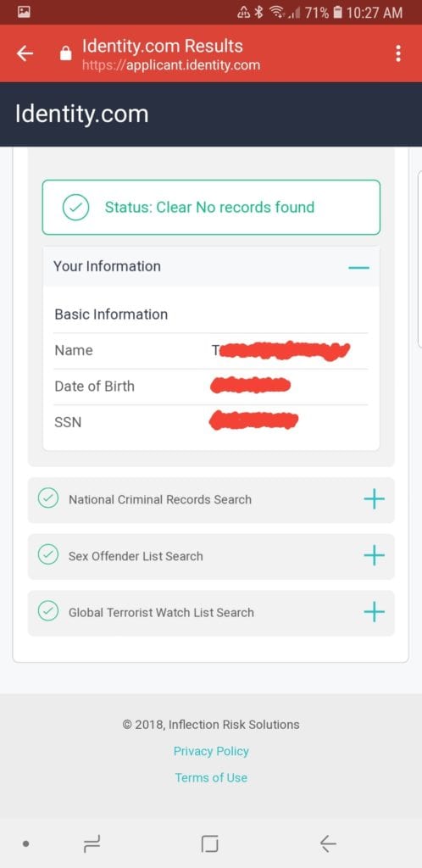Tap the Android home button
The height and width of the screenshot is (868, 422).
click(209, 843)
